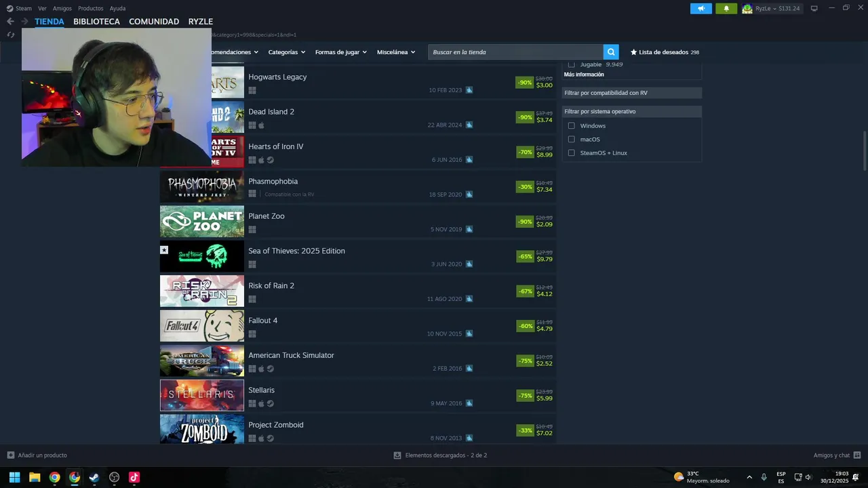868x488 pixels.
Task: Open the Amigos menu
Action: (x=62, y=8)
